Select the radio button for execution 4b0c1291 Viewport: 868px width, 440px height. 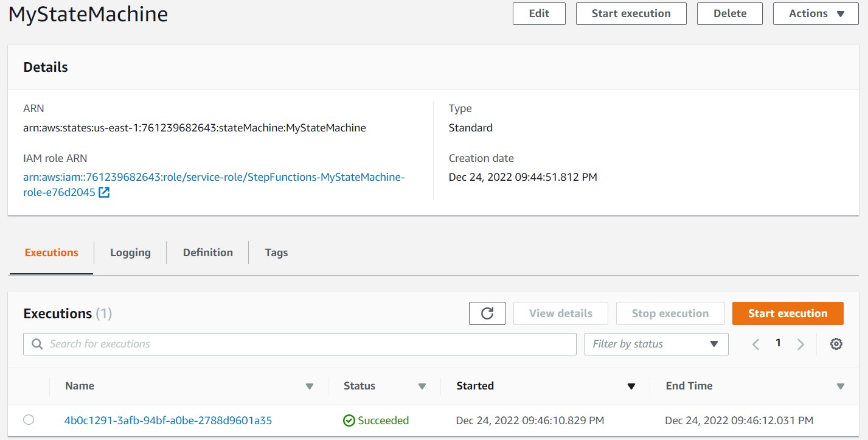pyautogui.click(x=29, y=419)
